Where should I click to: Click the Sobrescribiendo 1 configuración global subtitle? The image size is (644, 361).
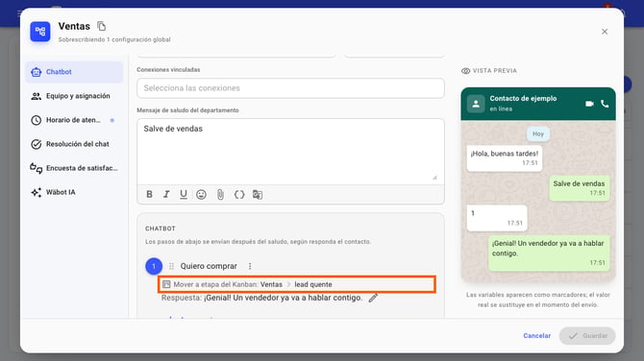click(114, 39)
